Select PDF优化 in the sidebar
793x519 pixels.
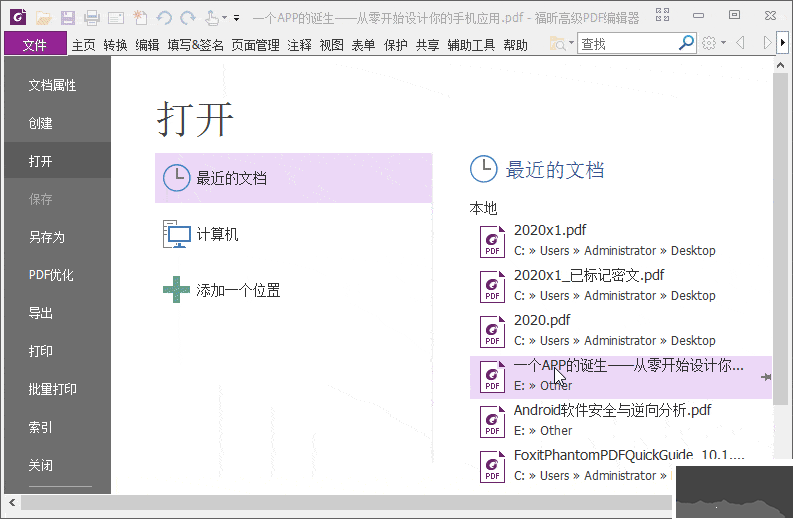pyautogui.click(x=58, y=275)
